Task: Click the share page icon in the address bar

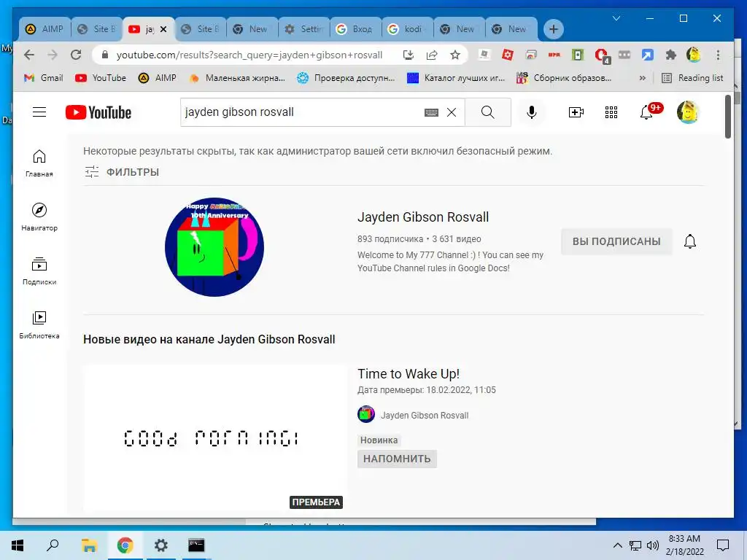Action: coord(432,55)
